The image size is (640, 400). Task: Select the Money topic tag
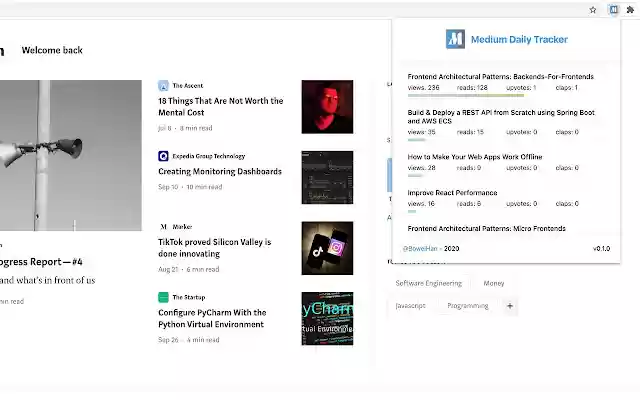tap(493, 283)
